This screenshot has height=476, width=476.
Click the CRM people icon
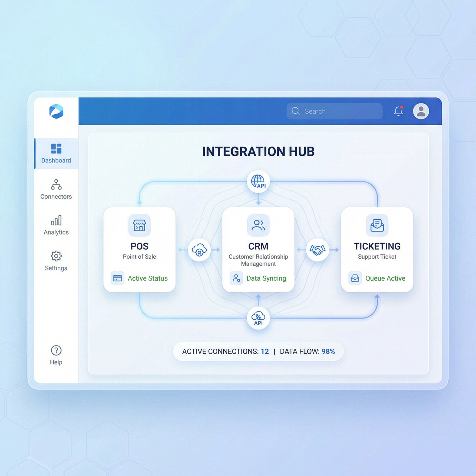click(x=258, y=225)
